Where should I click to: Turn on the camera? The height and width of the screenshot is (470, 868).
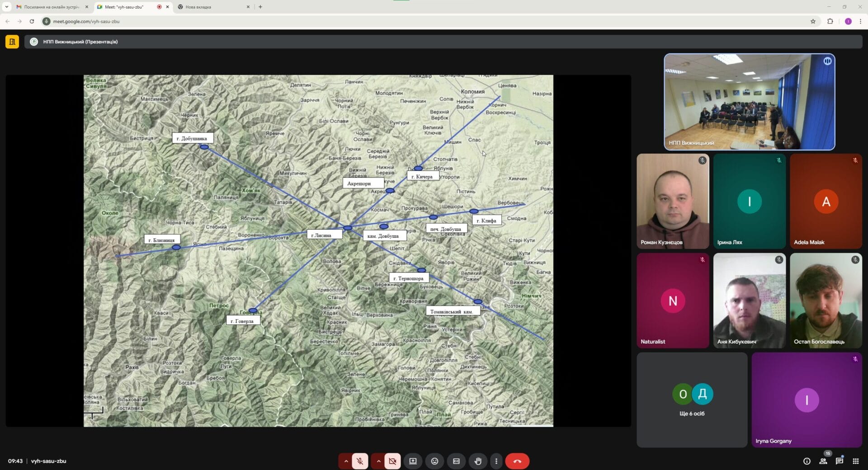(x=392, y=461)
